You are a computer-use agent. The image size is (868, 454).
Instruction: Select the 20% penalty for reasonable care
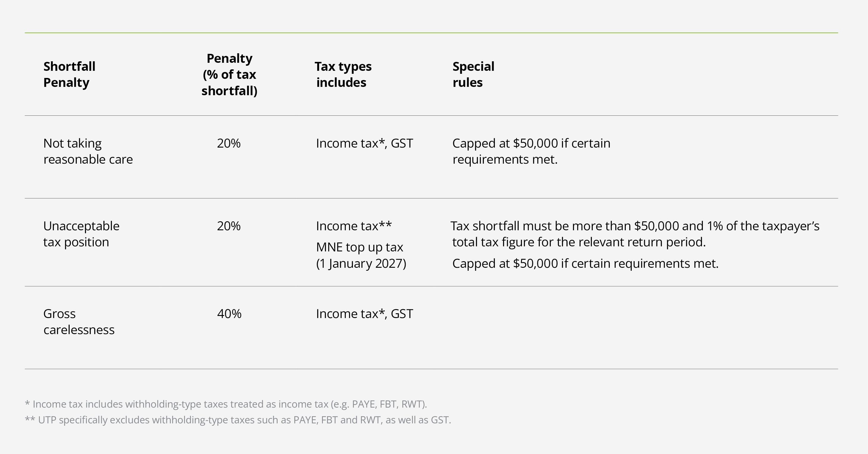pos(229,143)
